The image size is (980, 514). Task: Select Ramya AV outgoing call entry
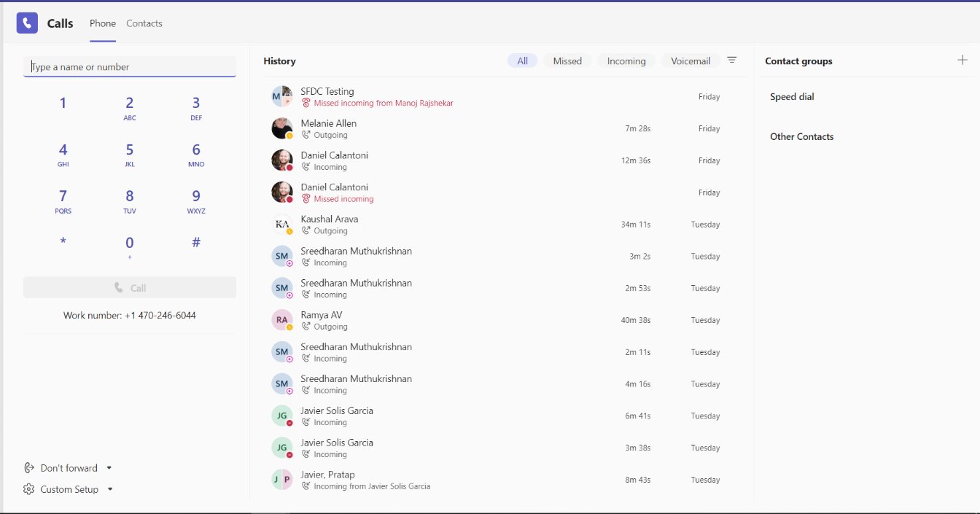[x=502, y=320]
